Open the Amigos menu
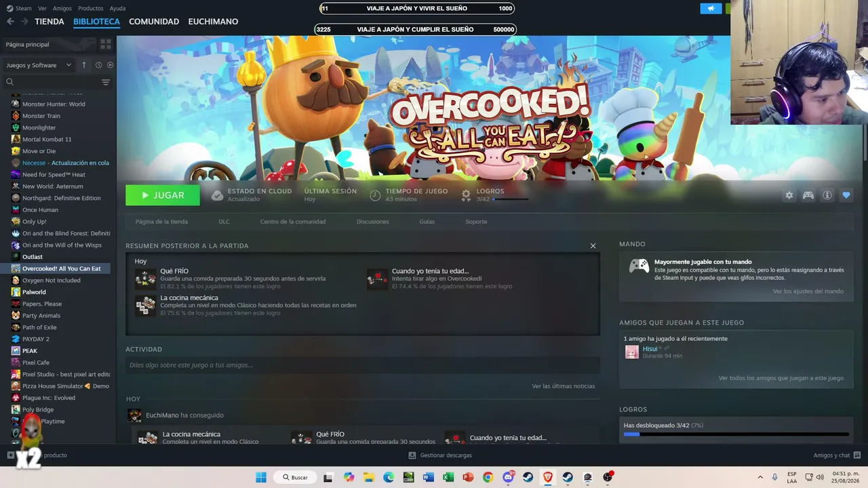Image resolution: width=868 pixels, height=488 pixels. coord(62,8)
